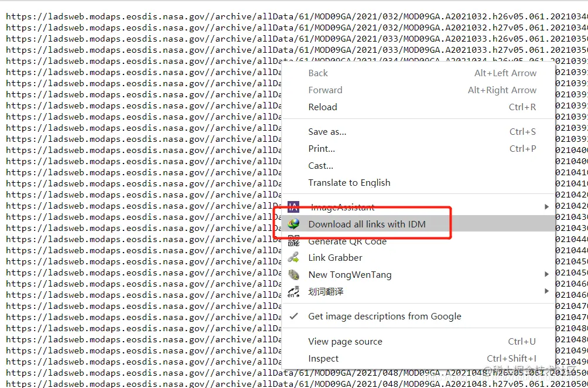This screenshot has height=388, width=588.
Task: Click the Ctrl+U shortcut text
Action: point(522,342)
